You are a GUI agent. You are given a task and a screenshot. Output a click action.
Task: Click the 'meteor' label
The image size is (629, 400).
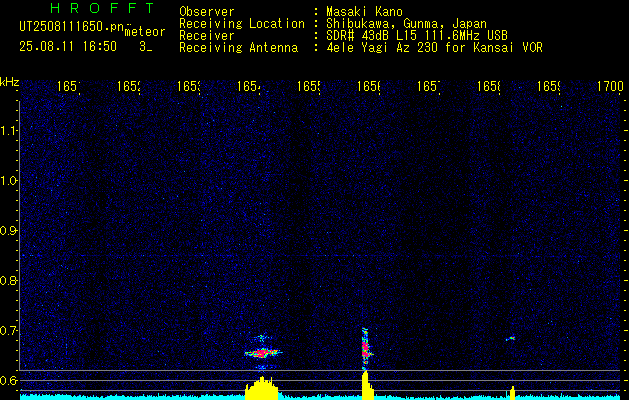click(145, 32)
